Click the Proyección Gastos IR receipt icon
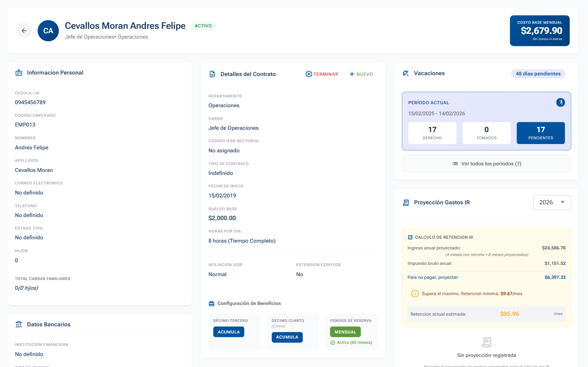The width and height of the screenshot is (588, 367). 406,203
